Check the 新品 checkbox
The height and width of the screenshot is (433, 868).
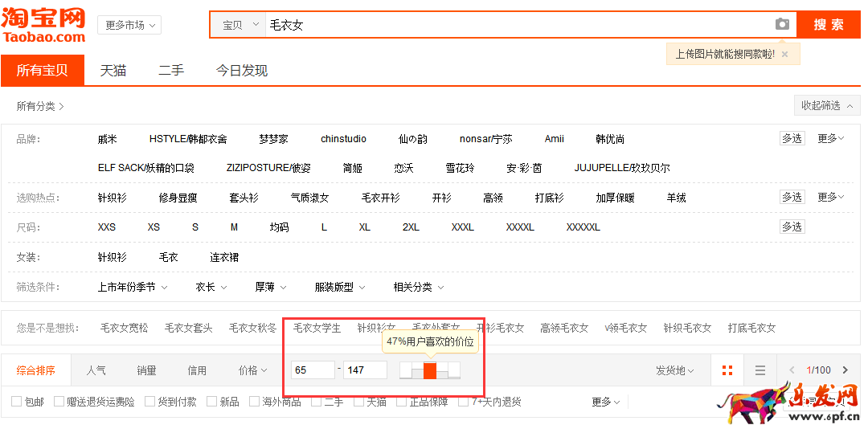click(211, 402)
